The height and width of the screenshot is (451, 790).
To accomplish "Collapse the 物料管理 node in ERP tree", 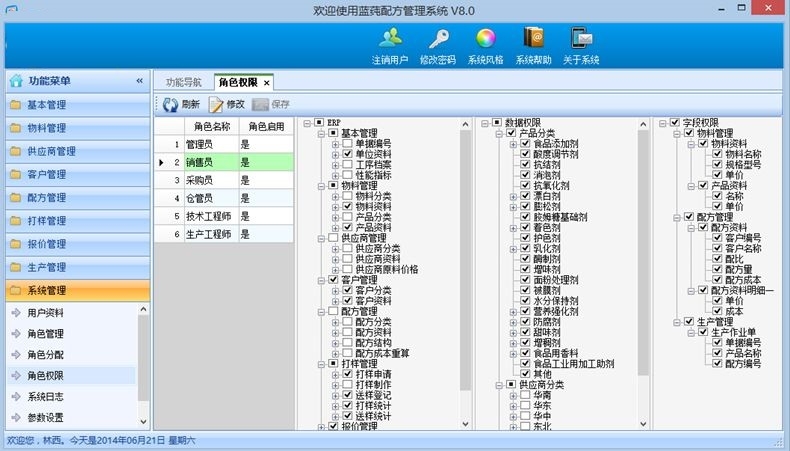I will tap(321, 186).
